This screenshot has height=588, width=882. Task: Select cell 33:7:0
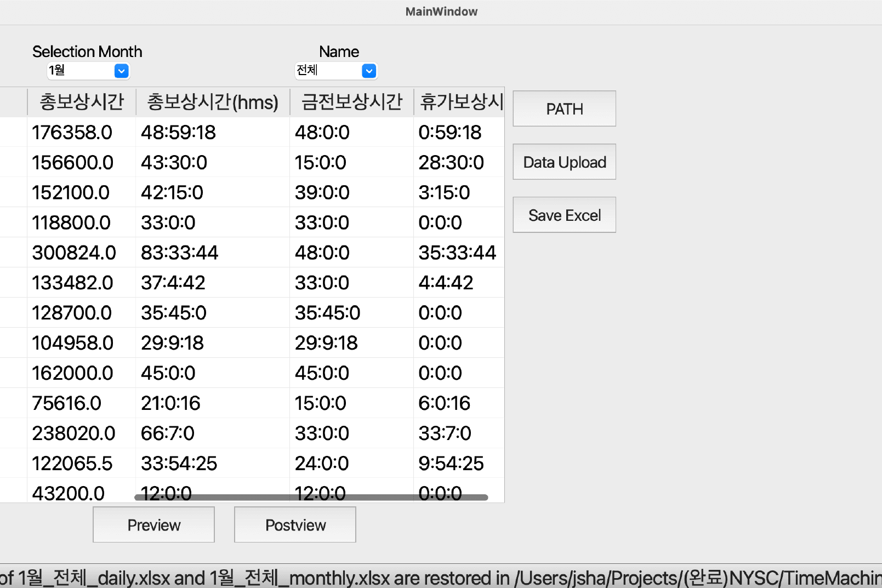[x=459, y=433]
